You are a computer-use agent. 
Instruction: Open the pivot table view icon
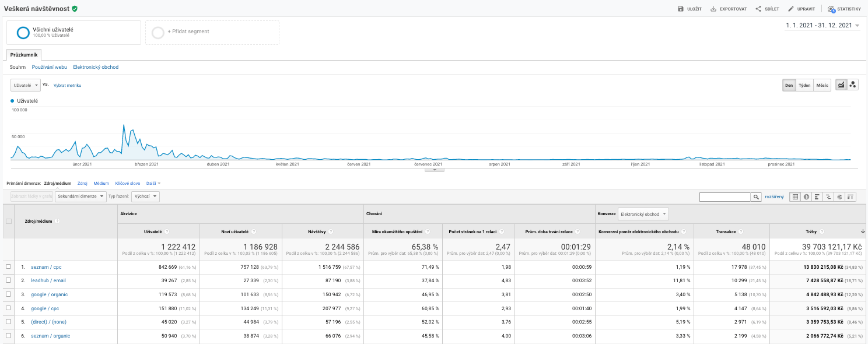tap(850, 197)
